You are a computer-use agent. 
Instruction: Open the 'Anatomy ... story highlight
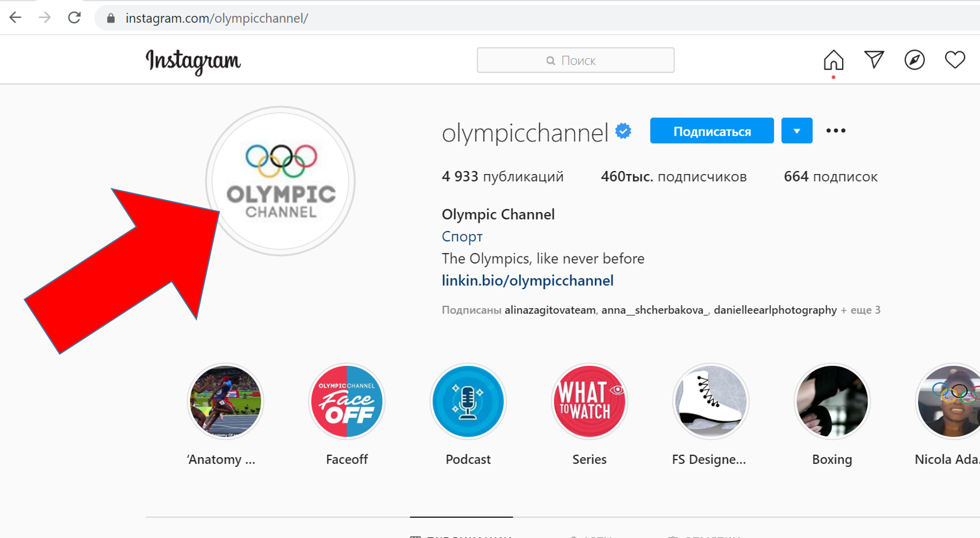pyautogui.click(x=225, y=401)
